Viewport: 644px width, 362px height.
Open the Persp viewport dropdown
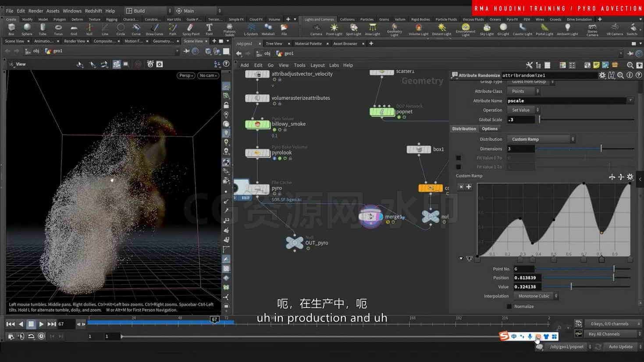pos(186,75)
